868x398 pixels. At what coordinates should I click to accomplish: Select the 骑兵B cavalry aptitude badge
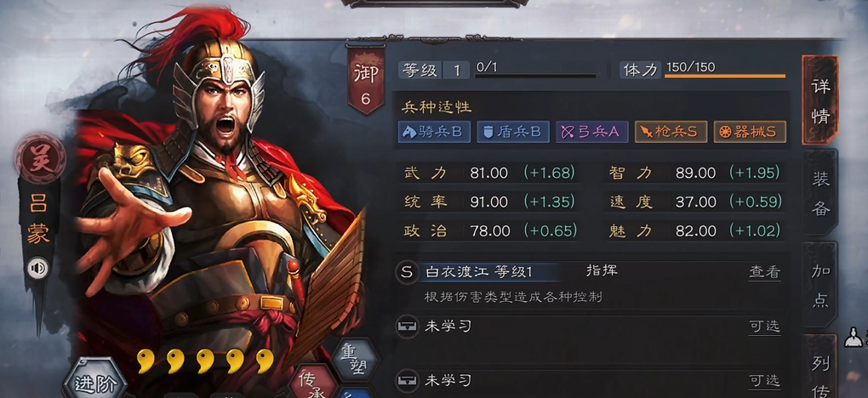434,132
